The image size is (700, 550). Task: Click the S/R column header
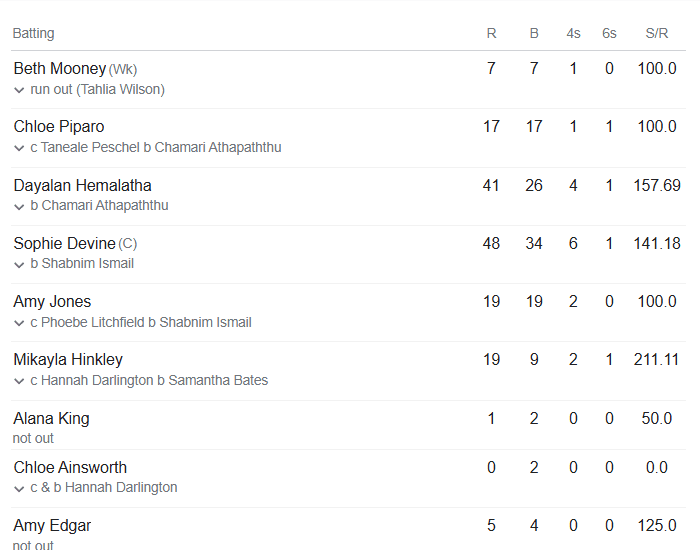point(656,33)
